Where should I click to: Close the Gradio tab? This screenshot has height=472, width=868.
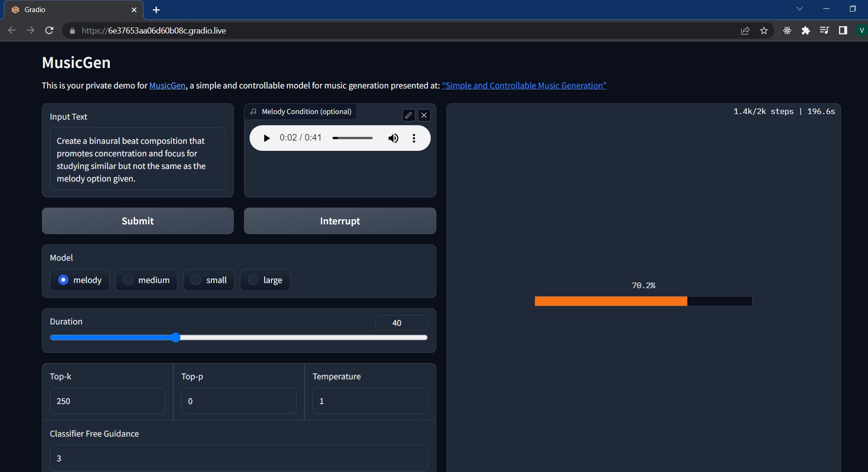point(134,10)
